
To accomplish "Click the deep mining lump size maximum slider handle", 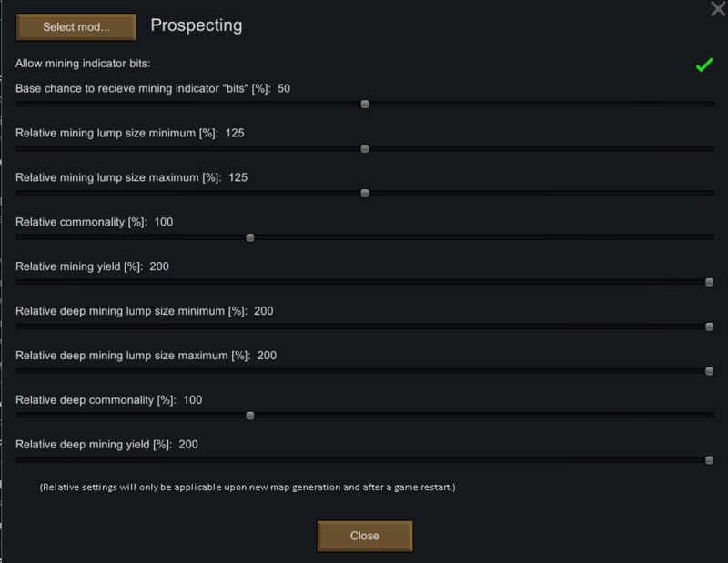I will coord(710,371).
